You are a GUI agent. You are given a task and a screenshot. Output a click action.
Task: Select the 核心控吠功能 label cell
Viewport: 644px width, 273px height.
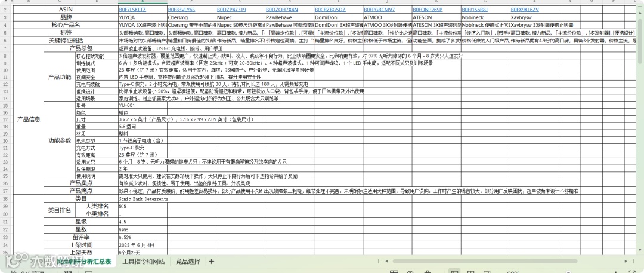97,56
